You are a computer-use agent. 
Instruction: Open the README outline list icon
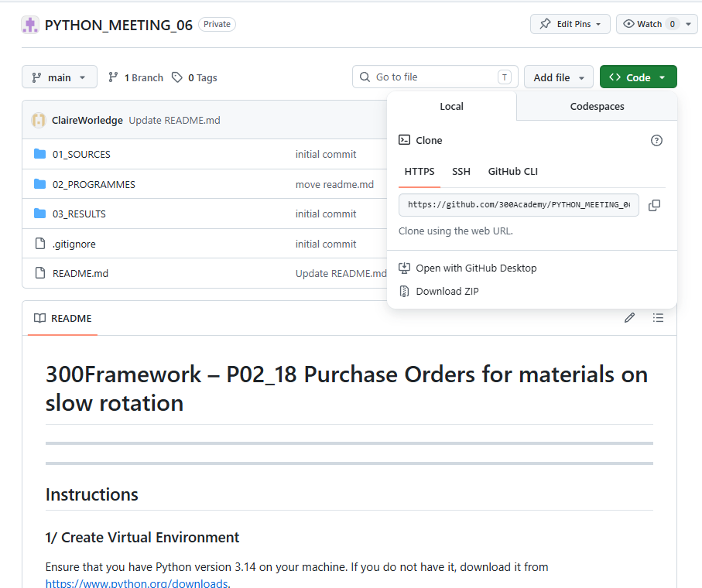click(658, 318)
